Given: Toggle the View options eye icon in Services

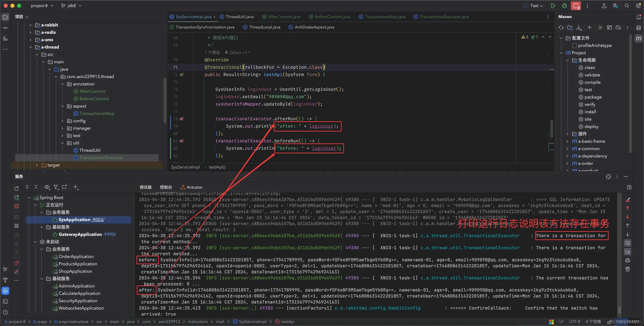Looking at the screenshot, I should click(x=47, y=187).
